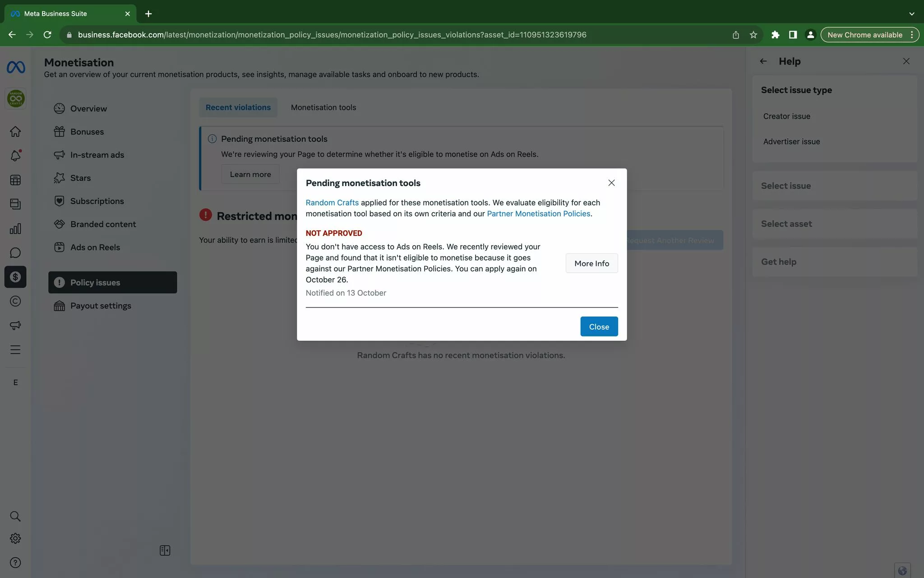Click the address bar URL
924x578 pixels.
332,35
